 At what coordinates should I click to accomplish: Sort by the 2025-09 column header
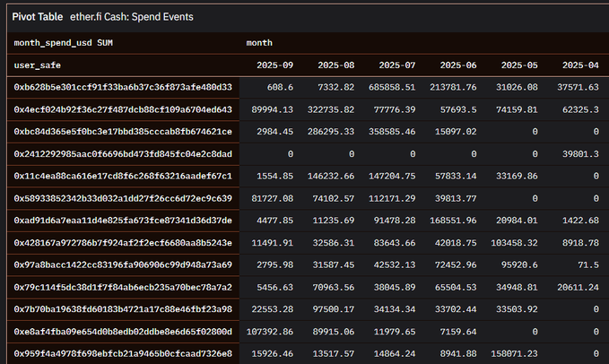pyautogui.click(x=274, y=65)
